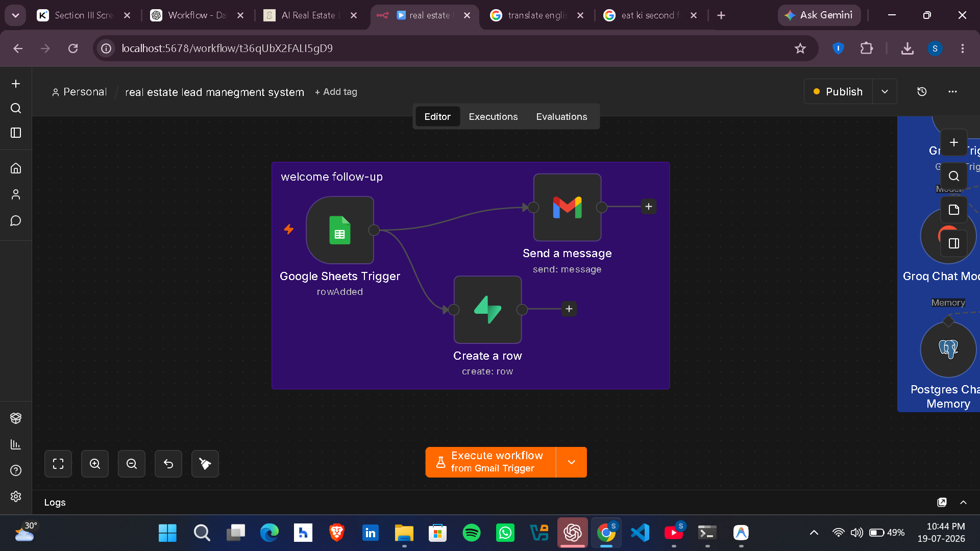Open templates cube icon in sidebar
The width and height of the screenshot is (980, 551).
point(16,418)
